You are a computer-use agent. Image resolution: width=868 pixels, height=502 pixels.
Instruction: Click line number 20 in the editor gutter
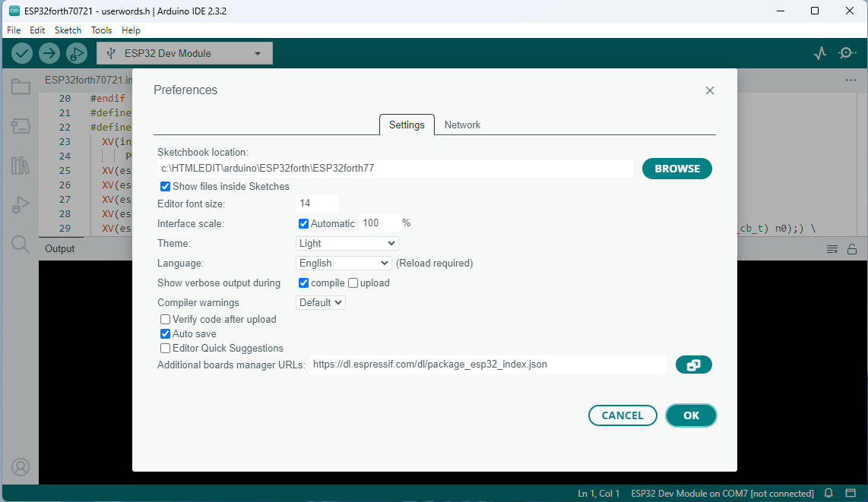click(x=65, y=99)
